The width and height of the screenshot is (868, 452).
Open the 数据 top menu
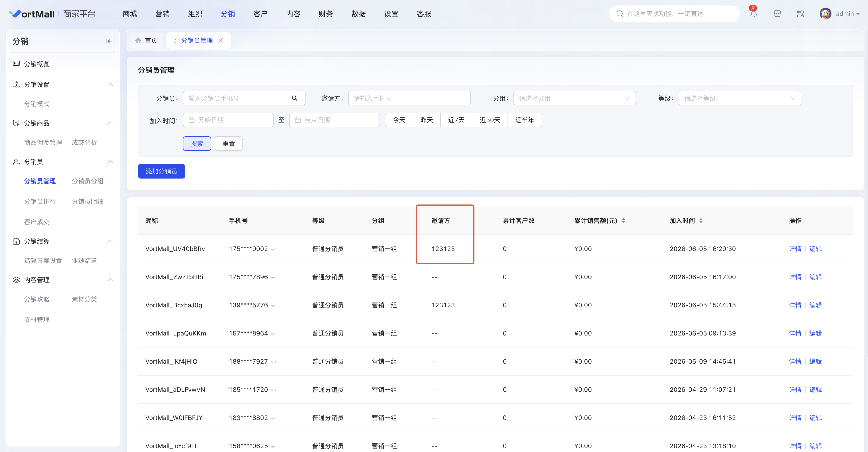coord(358,14)
